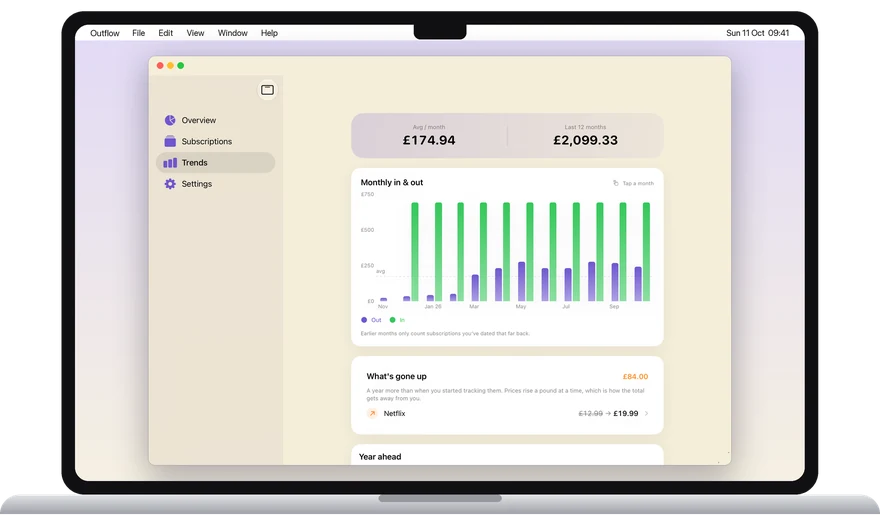This screenshot has width=880, height=516.
Task: Go to the Overview section
Action: (199, 120)
